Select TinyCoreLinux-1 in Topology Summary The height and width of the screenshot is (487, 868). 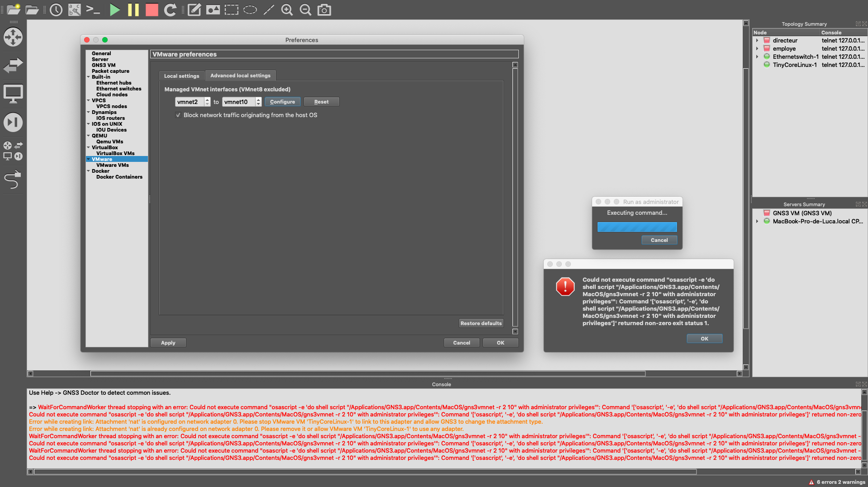[794, 65]
